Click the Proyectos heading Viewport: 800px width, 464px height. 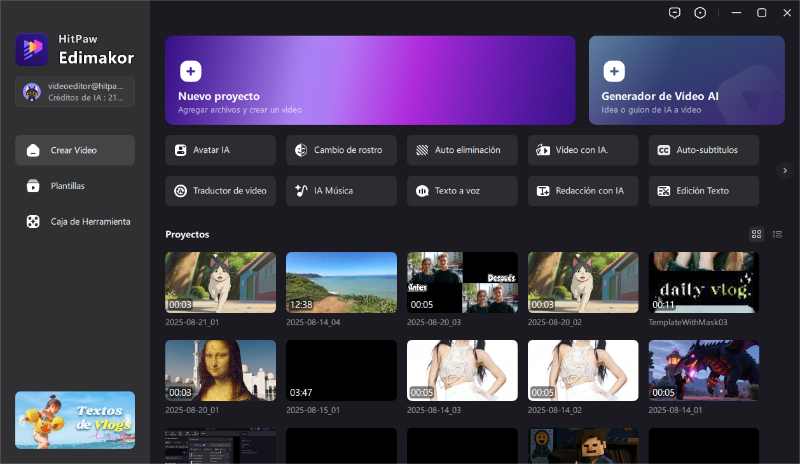coord(187,234)
